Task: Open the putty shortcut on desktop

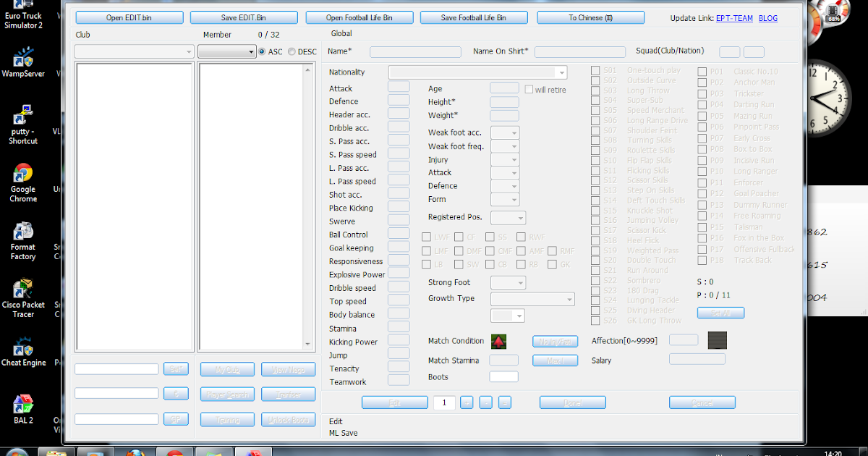Action: click(x=23, y=124)
